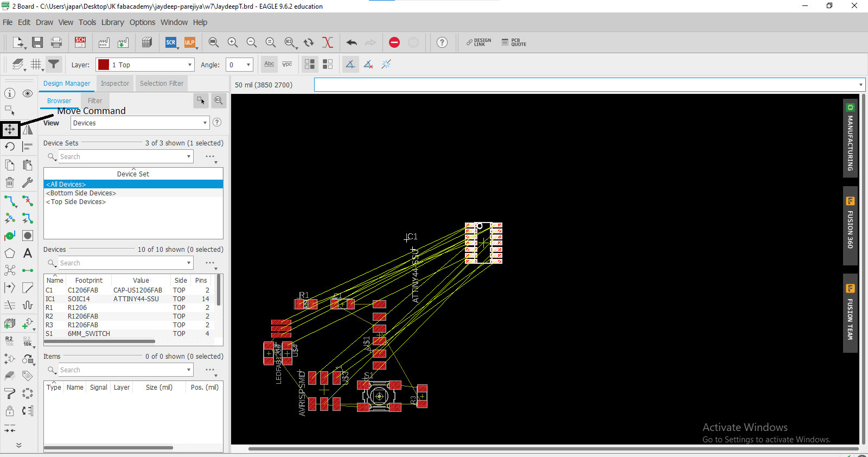Select the Info tool
Image resolution: width=868 pixels, height=457 pixels.
coord(10,93)
